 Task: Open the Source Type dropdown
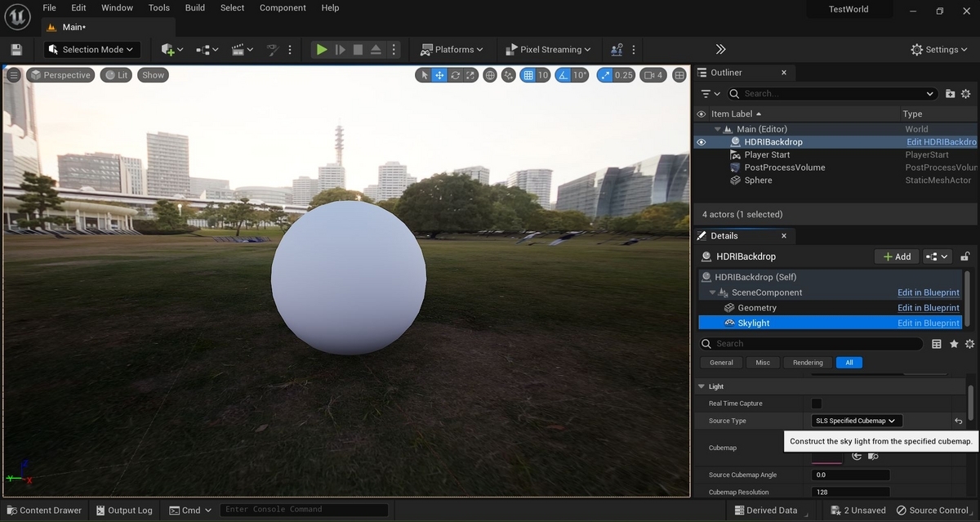(857, 421)
